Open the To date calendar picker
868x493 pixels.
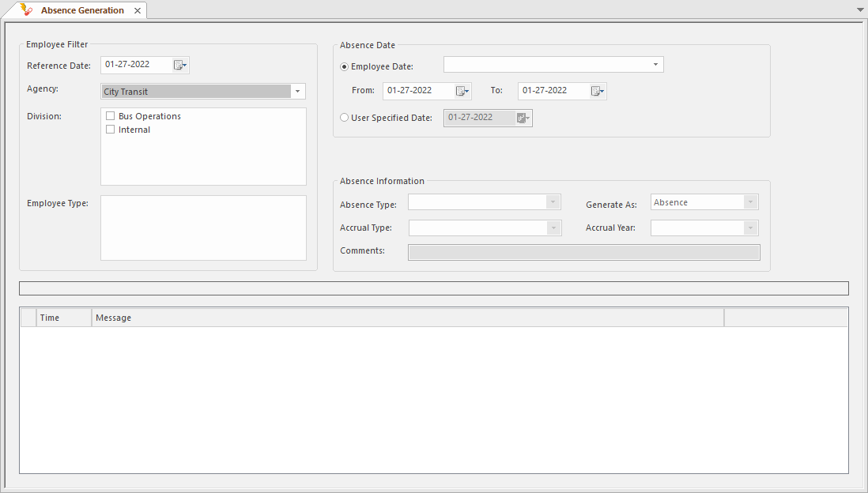[598, 91]
